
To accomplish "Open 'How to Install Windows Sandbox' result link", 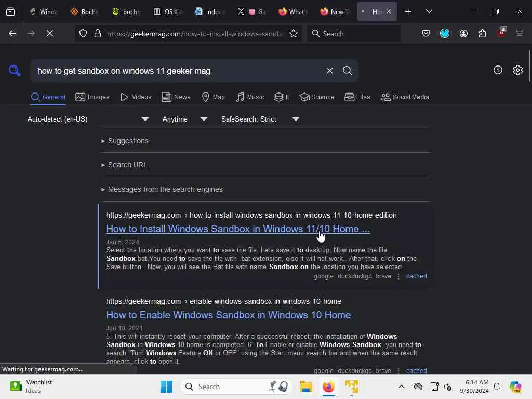I will (237, 229).
